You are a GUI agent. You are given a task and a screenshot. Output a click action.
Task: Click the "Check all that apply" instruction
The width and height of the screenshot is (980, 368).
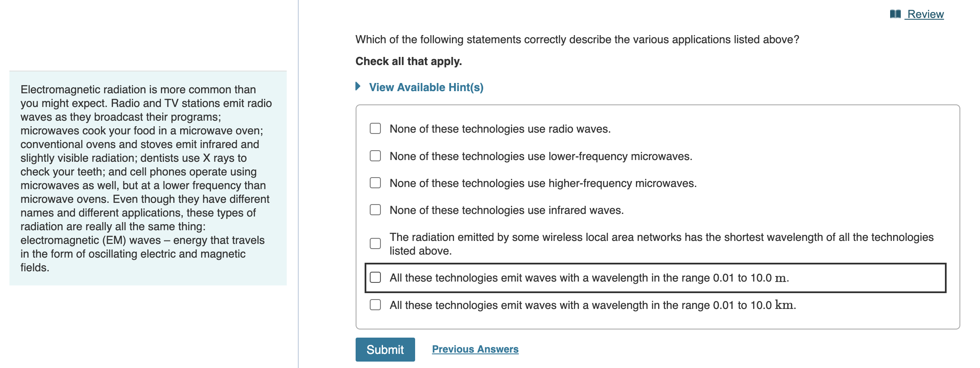(x=408, y=61)
